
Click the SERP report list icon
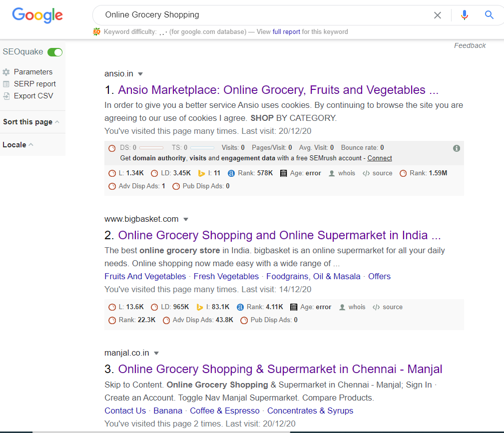pyautogui.click(x=6, y=84)
